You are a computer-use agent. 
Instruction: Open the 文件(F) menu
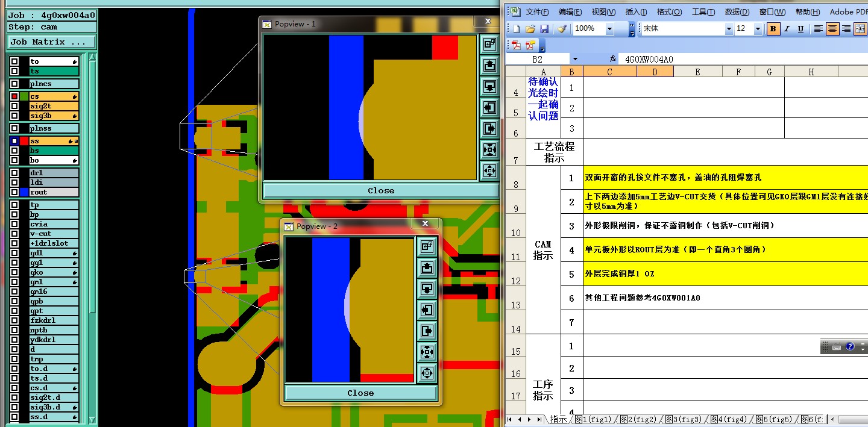pyautogui.click(x=537, y=12)
